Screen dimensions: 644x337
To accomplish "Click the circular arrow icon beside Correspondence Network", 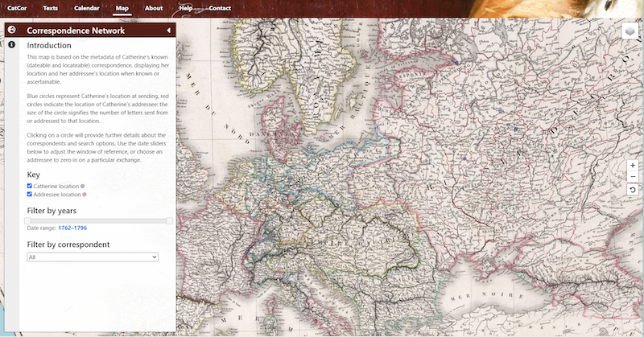I will tap(11, 30).
